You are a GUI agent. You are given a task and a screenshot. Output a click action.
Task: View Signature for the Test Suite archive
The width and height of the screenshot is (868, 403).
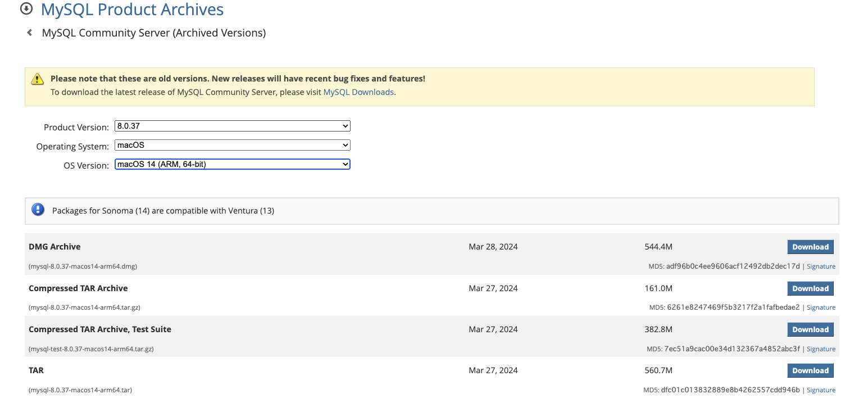[x=821, y=349]
